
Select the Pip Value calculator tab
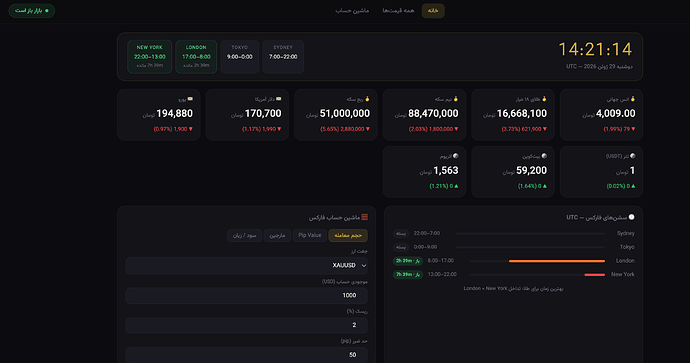tap(310, 235)
